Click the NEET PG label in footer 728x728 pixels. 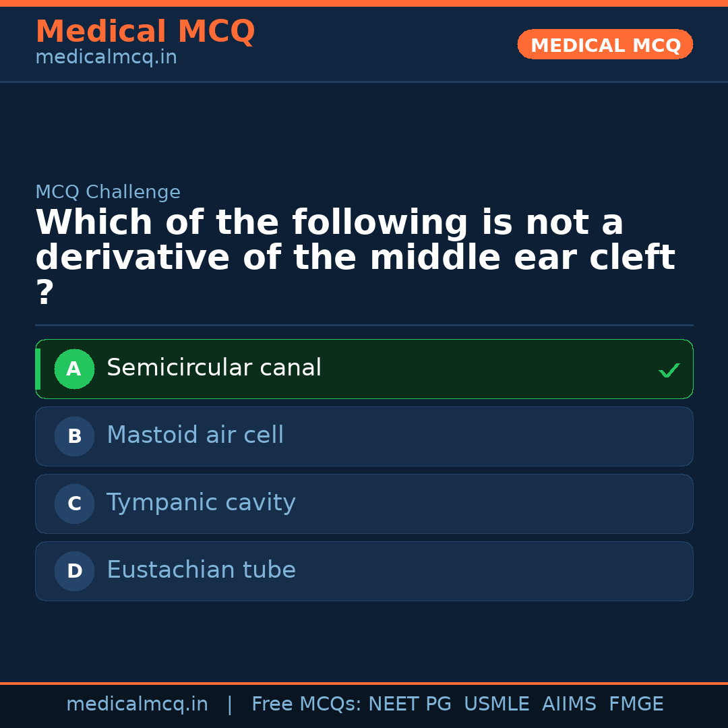(x=409, y=704)
